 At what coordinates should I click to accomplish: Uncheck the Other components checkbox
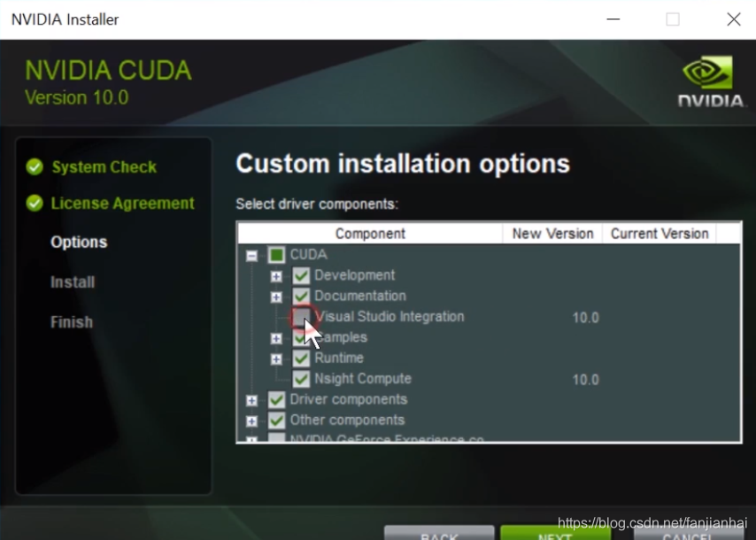coord(276,420)
